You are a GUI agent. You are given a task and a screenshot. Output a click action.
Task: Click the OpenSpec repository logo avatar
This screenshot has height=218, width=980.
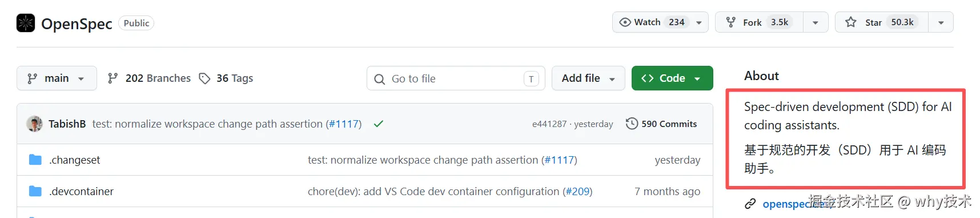click(x=26, y=23)
